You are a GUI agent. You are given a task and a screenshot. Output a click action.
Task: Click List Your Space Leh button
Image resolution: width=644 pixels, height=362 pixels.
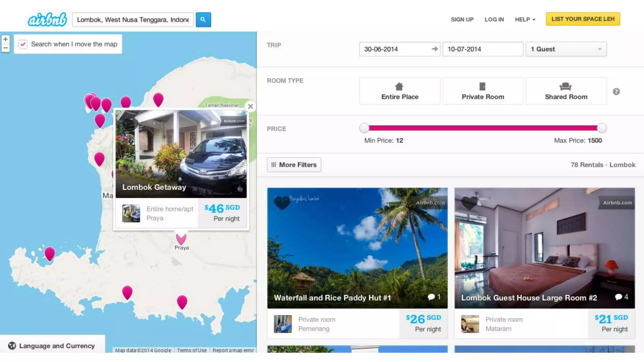(x=583, y=19)
